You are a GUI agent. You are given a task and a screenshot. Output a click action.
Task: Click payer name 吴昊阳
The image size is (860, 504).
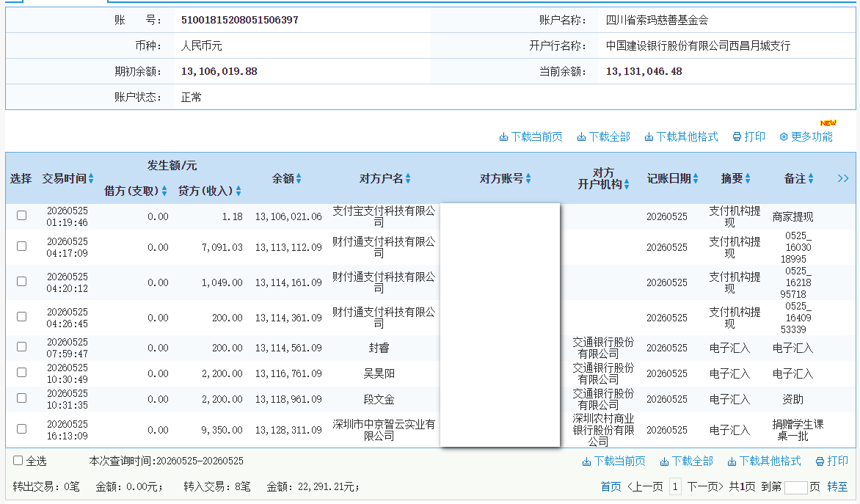point(379,373)
